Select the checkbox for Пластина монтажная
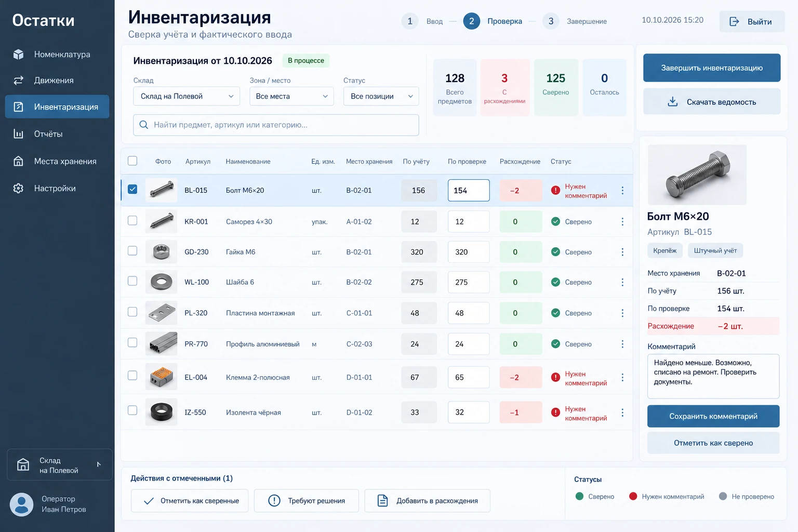Image resolution: width=798 pixels, height=532 pixels. [x=132, y=312]
